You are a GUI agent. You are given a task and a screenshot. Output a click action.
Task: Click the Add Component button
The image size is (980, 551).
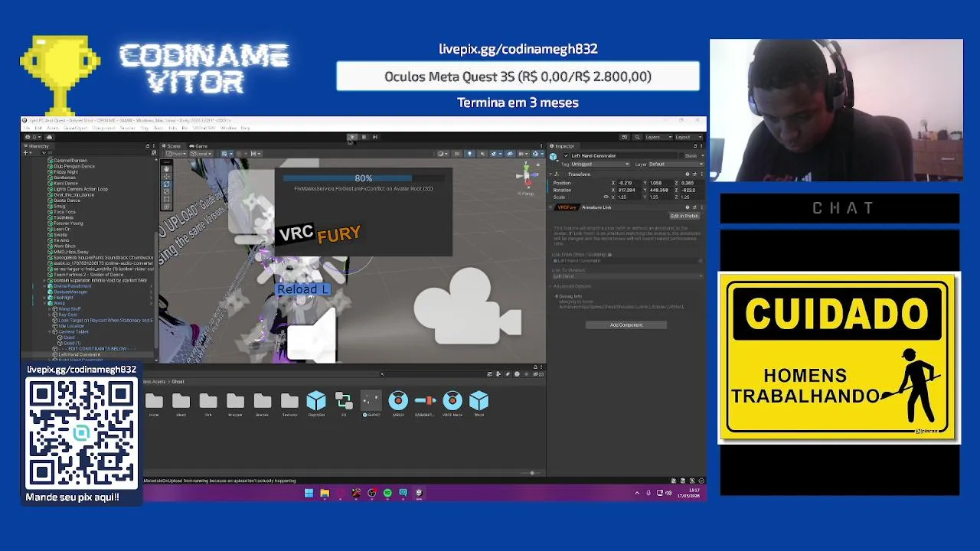tap(626, 324)
